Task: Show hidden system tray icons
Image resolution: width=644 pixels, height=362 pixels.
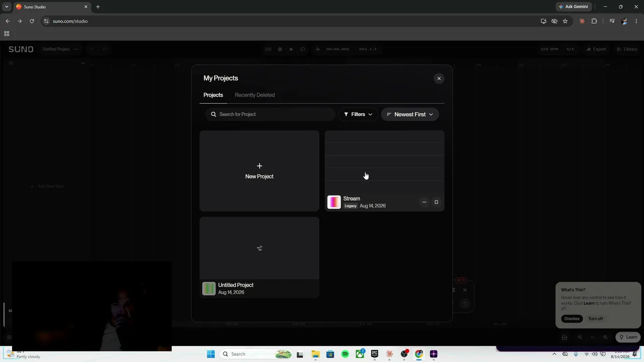Action: pyautogui.click(x=554, y=354)
